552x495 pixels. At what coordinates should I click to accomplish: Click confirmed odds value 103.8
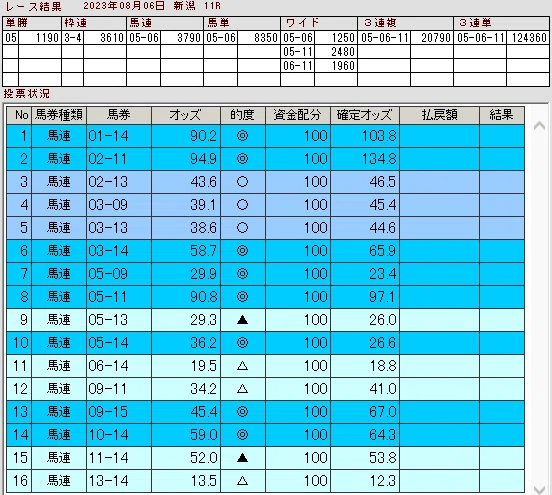point(379,136)
